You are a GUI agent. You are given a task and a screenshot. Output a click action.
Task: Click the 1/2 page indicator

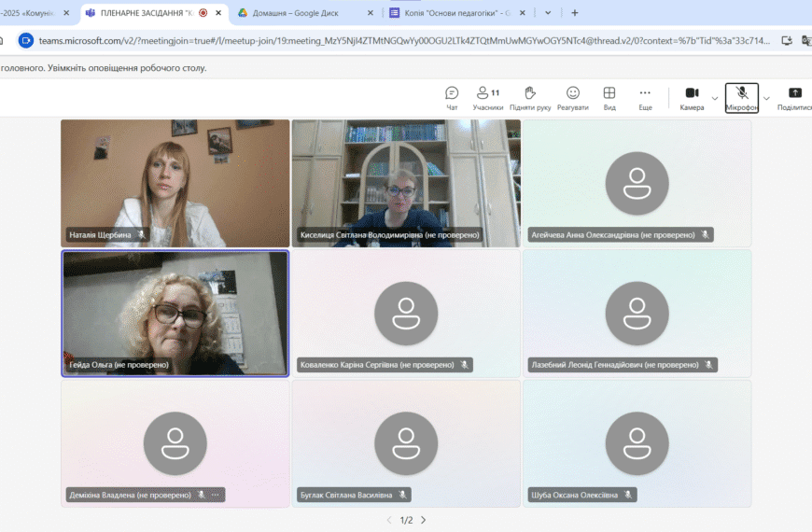pos(407,520)
